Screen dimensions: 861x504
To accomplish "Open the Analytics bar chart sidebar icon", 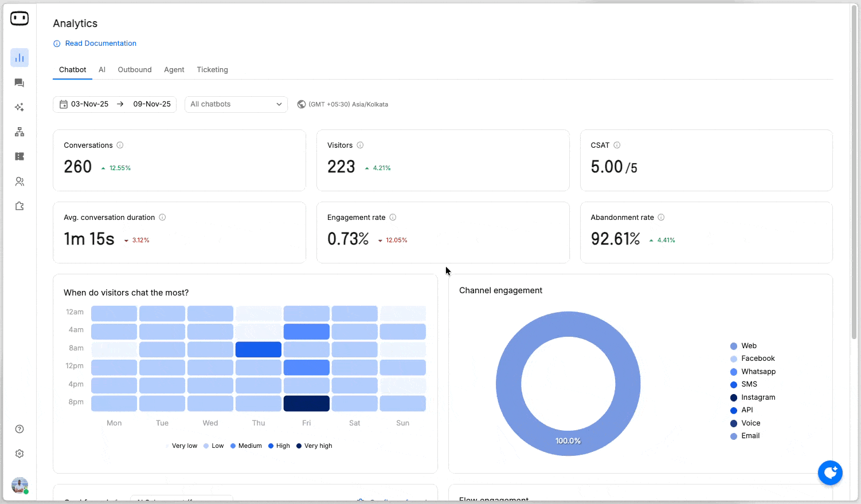I will coord(19,58).
